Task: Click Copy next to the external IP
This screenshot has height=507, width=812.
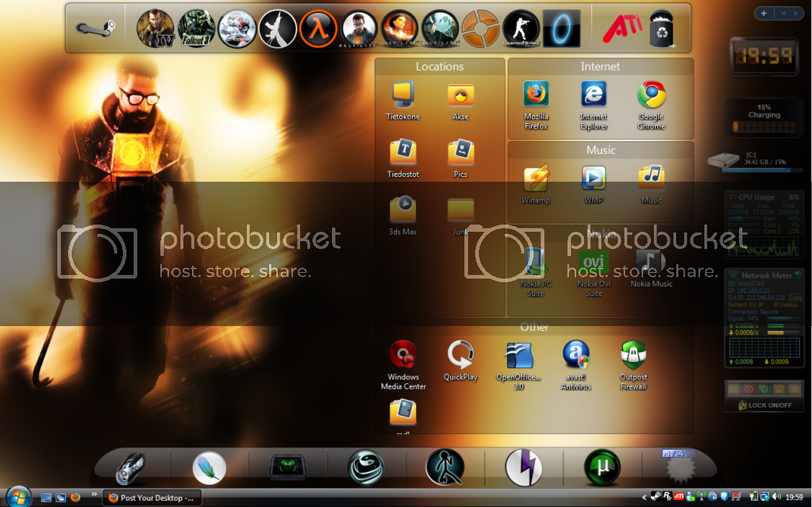Action: pyautogui.click(x=795, y=298)
